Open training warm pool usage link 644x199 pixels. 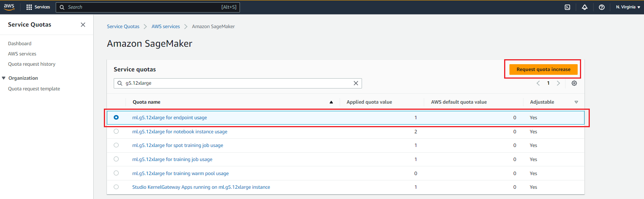(180, 174)
